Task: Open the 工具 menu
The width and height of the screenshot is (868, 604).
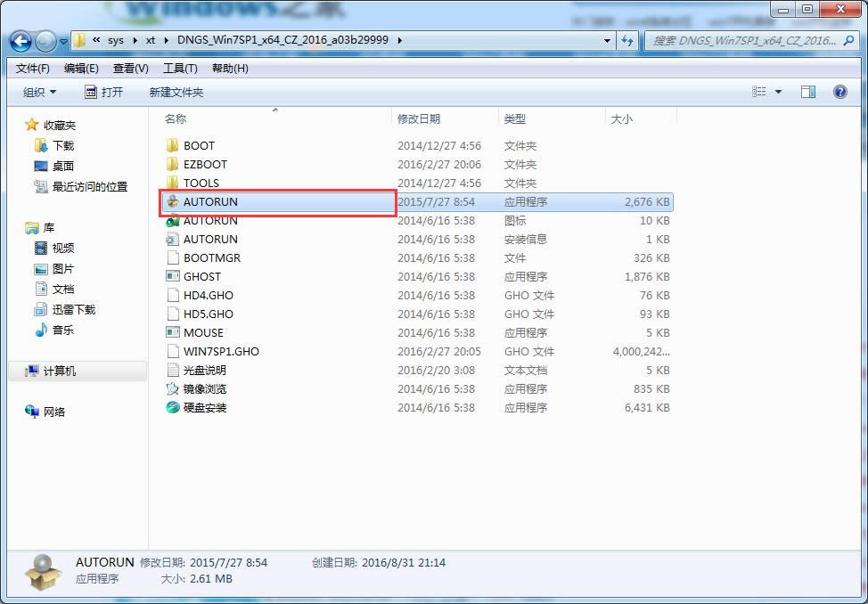Action: 181,68
